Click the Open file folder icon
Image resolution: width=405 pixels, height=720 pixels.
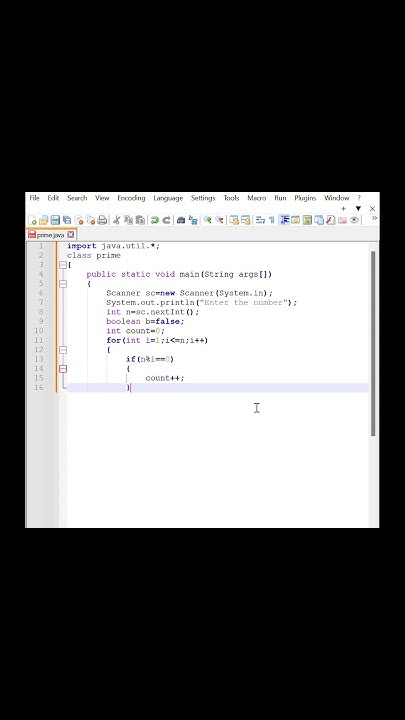coord(44,220)
